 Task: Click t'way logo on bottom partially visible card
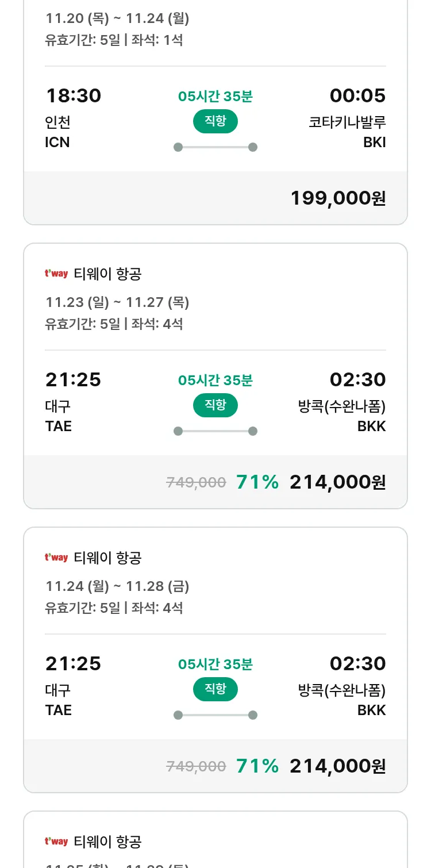56,842
